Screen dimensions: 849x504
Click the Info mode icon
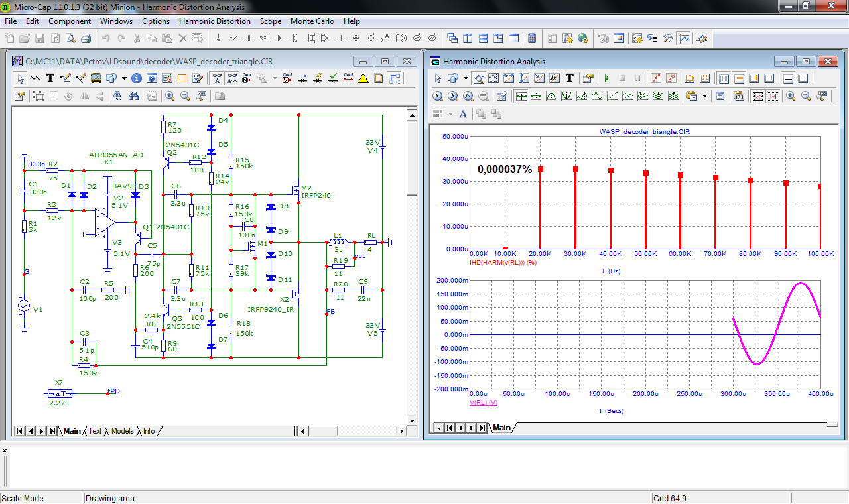click(137, 78)
